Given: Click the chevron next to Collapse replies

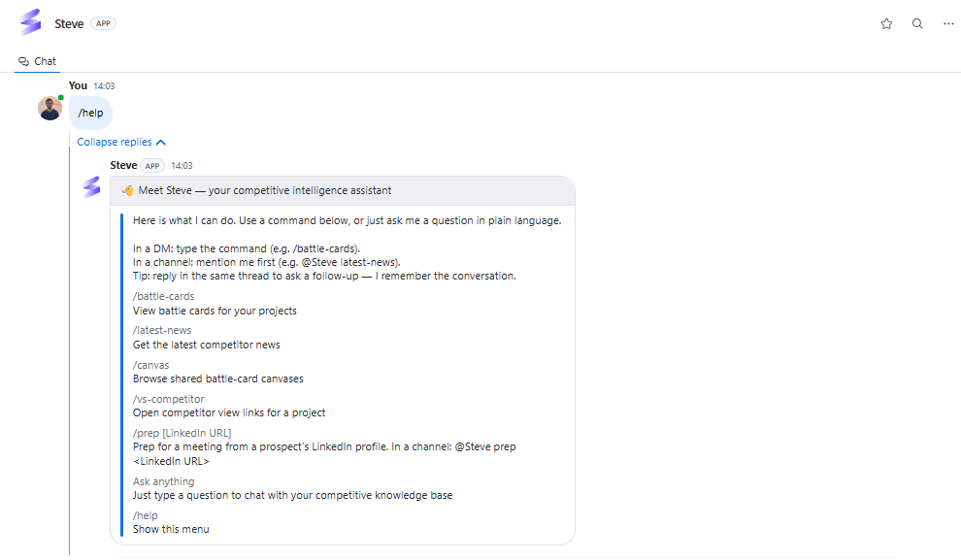Looking at the screenshot, I should click(x=161, y=142).
